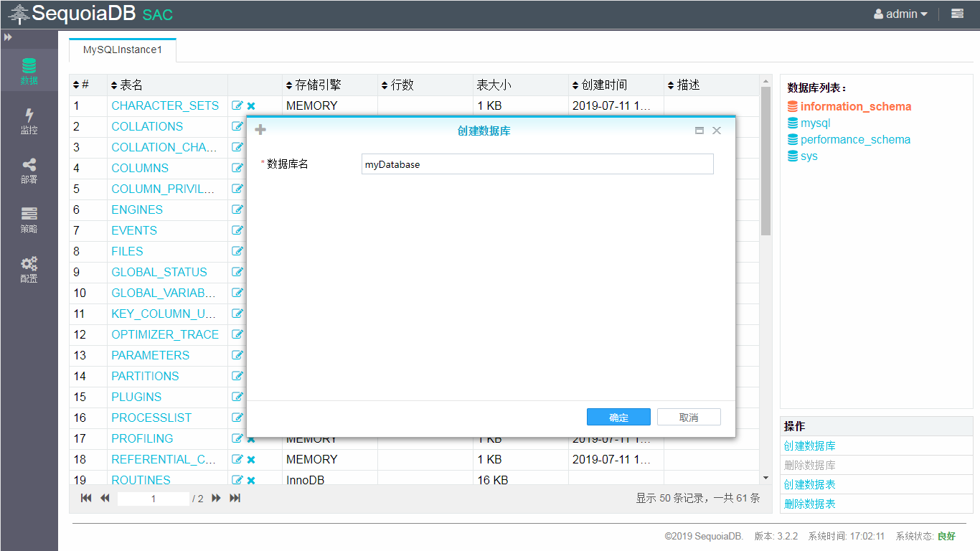Click edit icon for CHARACTER_SETS row
Screen dimensions: 980x551
pyautogui.click(x=237, y=105)
